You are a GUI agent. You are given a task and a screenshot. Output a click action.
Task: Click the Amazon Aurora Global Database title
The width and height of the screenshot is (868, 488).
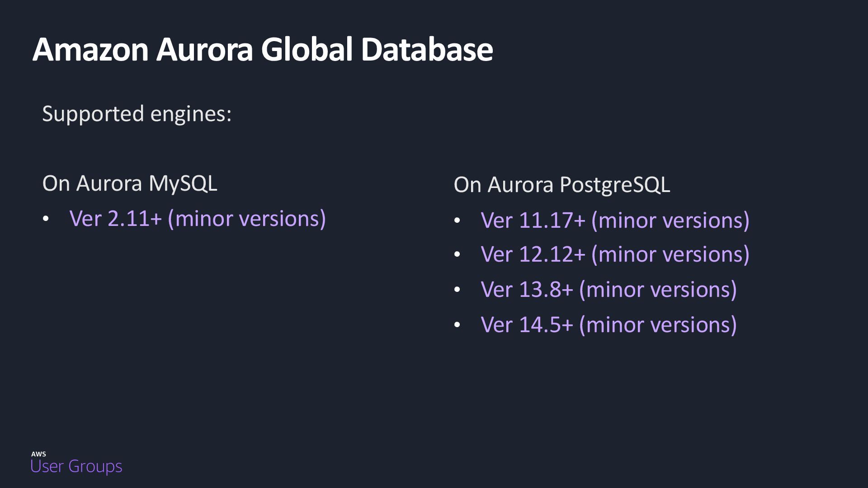coord(262,49)
